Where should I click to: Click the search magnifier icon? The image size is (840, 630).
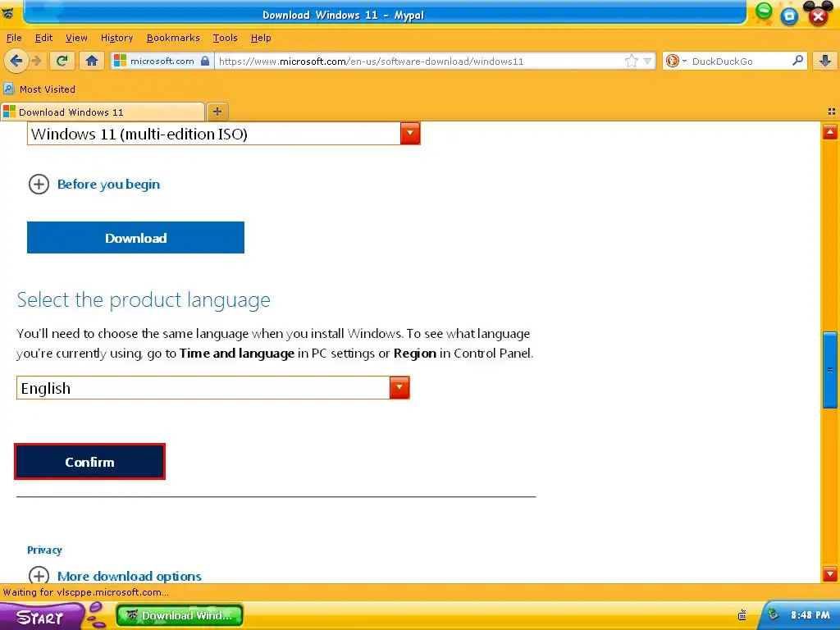pos(797,61)
